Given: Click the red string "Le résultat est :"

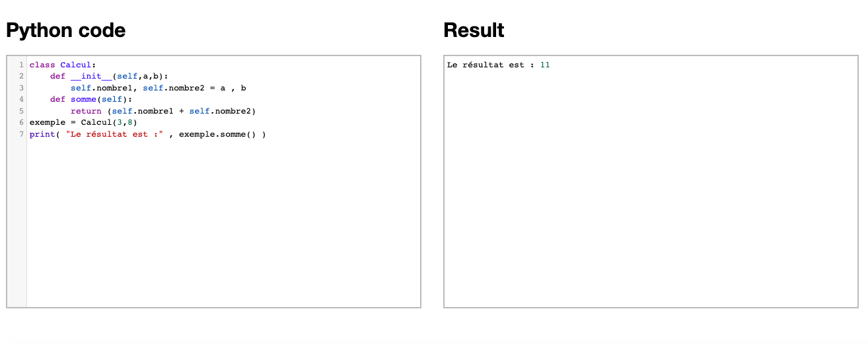Looking at the screenshot, I should click(114, 134).
